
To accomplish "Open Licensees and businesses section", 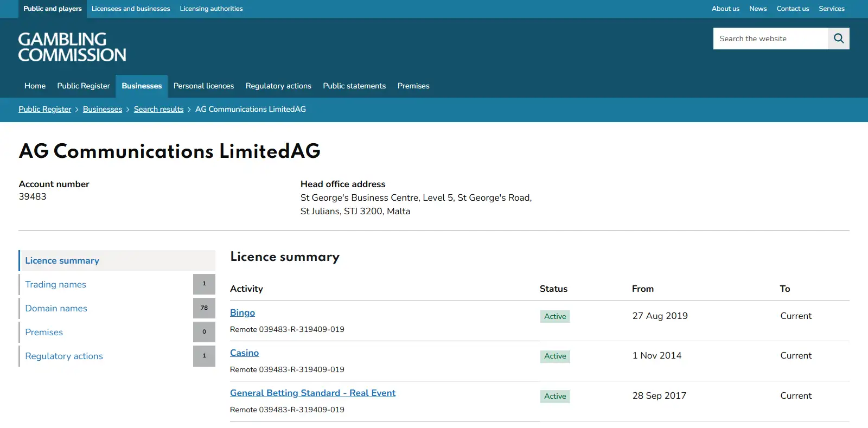I will [131, 9].
